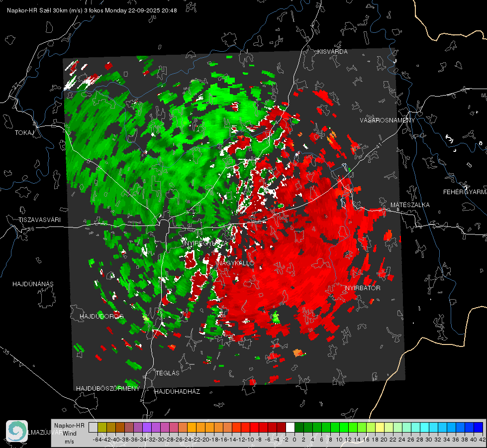Image resolution: width=487 pixels, height=448 pixels.
Task: Click road number 41 label
Action: coord(379,145)
